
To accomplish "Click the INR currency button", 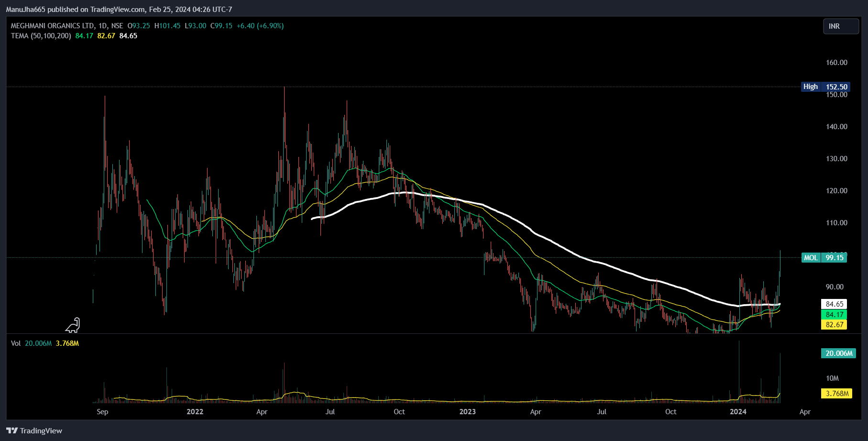I will coord(841,26).
